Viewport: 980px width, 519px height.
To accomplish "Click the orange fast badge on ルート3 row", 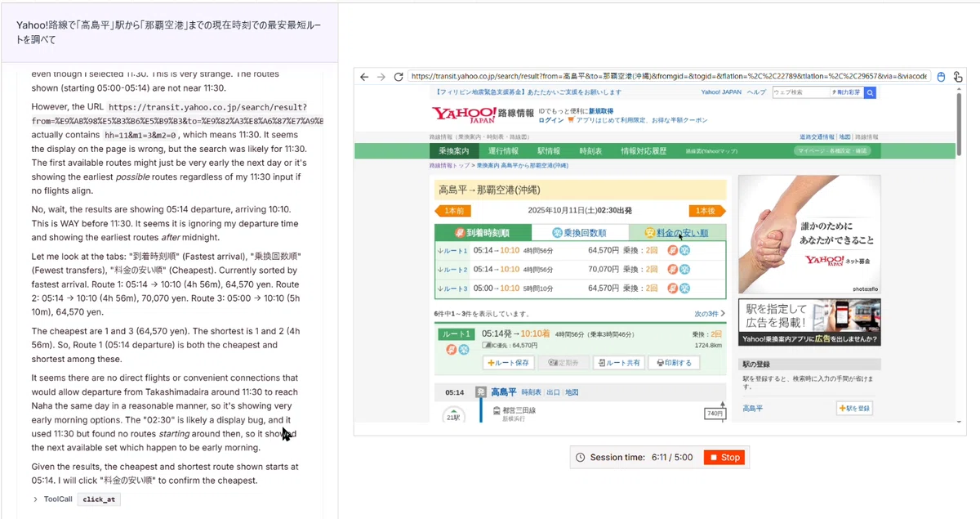I will point(672,289).
